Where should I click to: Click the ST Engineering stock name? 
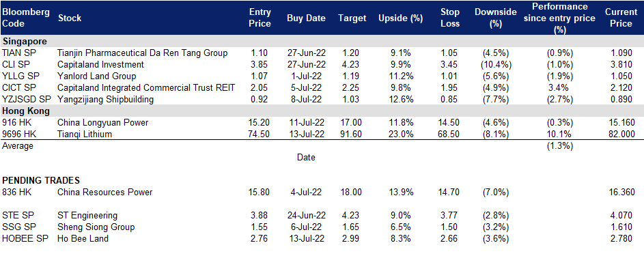(87, 216)
